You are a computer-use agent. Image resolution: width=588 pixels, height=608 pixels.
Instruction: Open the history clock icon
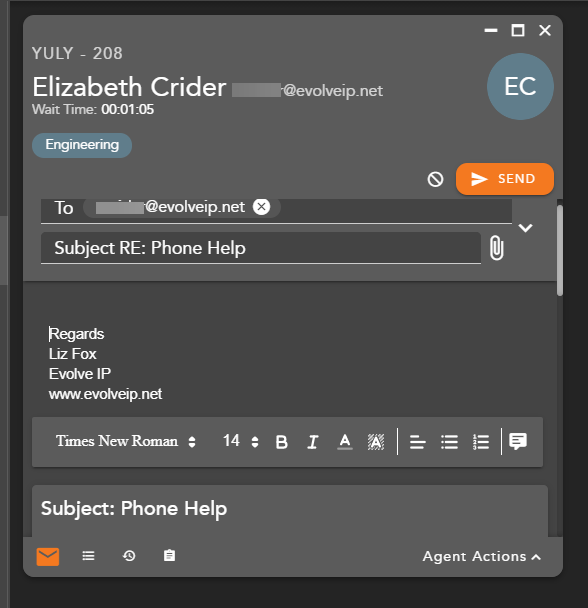(129, 556)
